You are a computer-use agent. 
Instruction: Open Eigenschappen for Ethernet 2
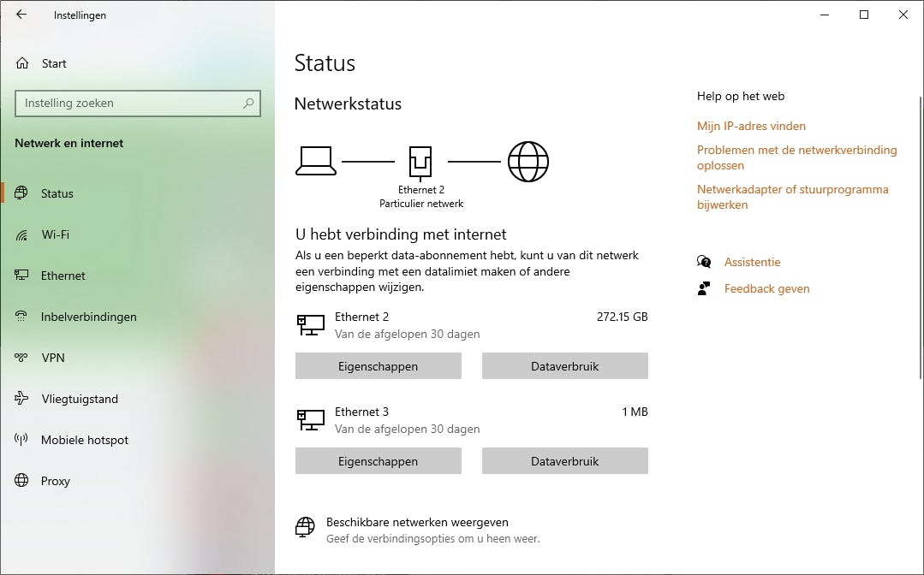coord(378,366)
